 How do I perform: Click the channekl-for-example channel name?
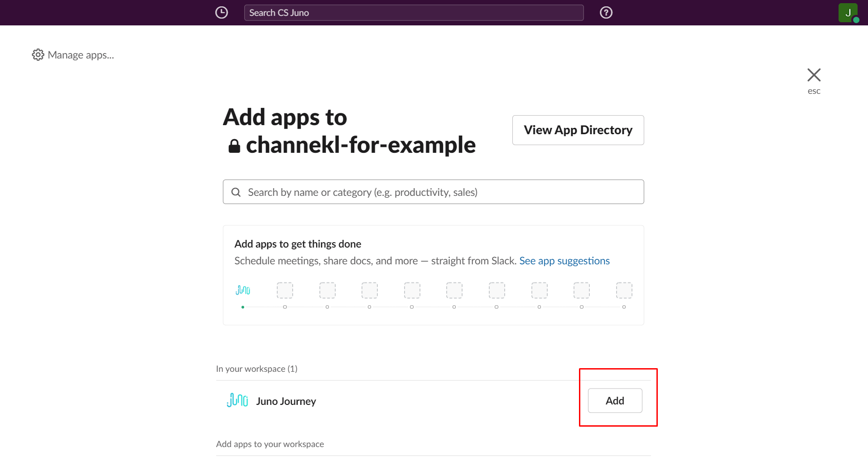[361, 145]
